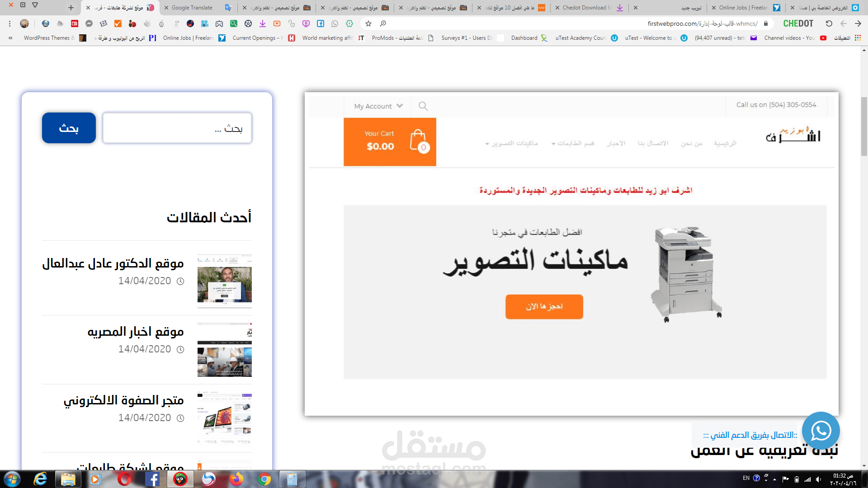868x488 pixels.
Task: Bookmark this page with the star icon
Action: pos(368,23)
